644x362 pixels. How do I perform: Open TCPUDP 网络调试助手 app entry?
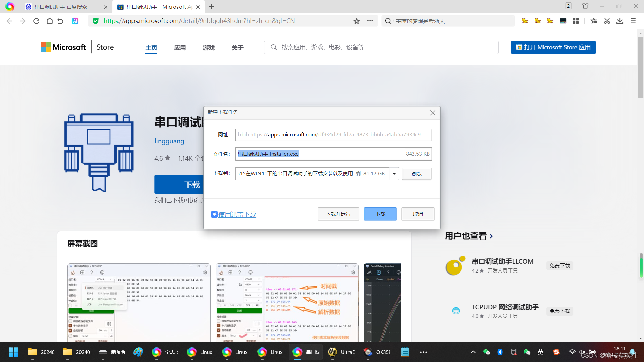coord(505,307)
